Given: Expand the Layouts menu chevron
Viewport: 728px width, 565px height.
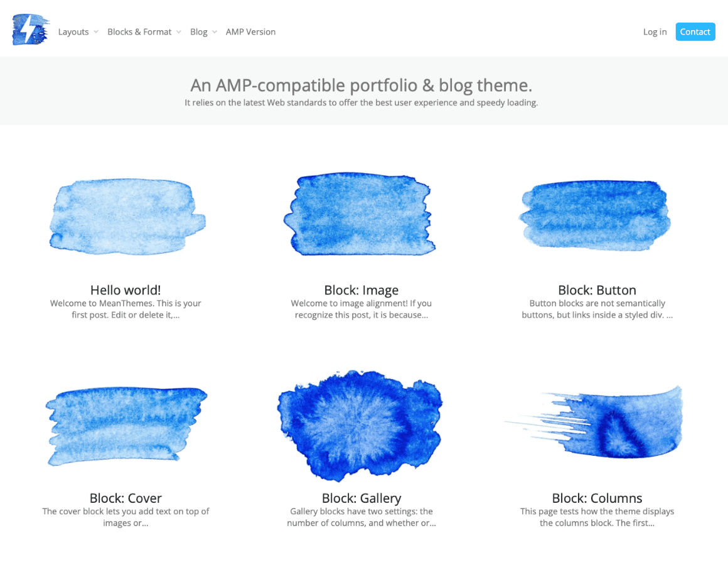Looking at the screenshot, I should point(96,32).
